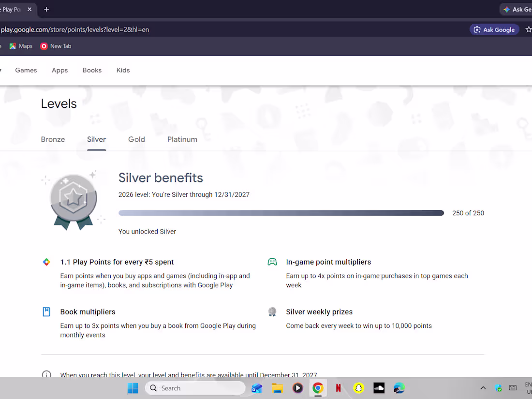Click the info circle icon
The height and width of the screenshot is (399, 532).
coord(46,374)
